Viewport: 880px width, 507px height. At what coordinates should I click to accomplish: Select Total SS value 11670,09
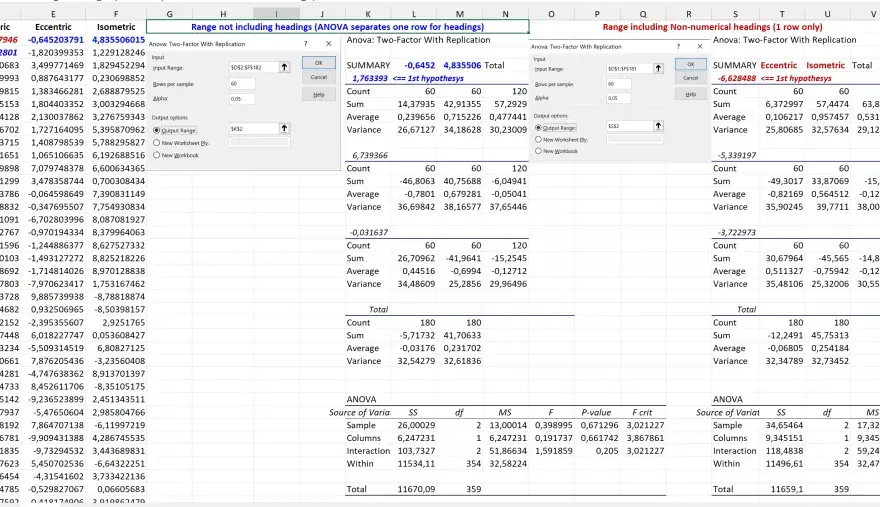[414, 489]
